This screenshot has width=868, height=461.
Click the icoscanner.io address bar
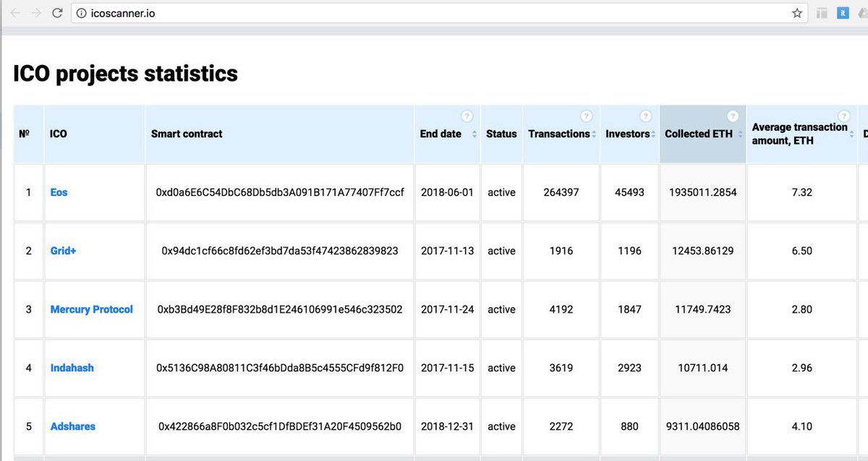pyautogui.click(x=438, y=13)
